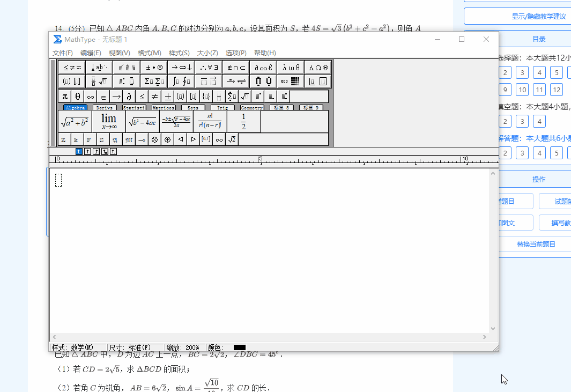571x392 pixels.
Task: Click the 操作 button in background page
Action: coord(539,179)
